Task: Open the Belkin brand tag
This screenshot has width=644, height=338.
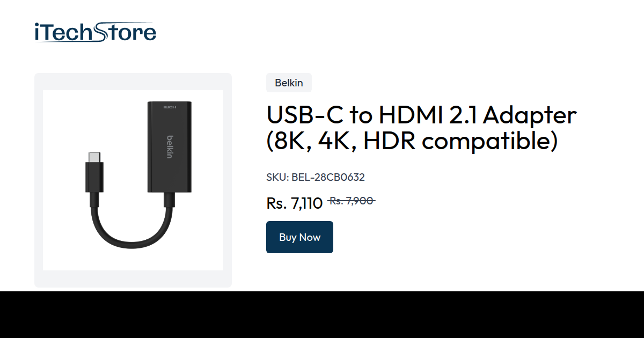Action: (289, 83)
